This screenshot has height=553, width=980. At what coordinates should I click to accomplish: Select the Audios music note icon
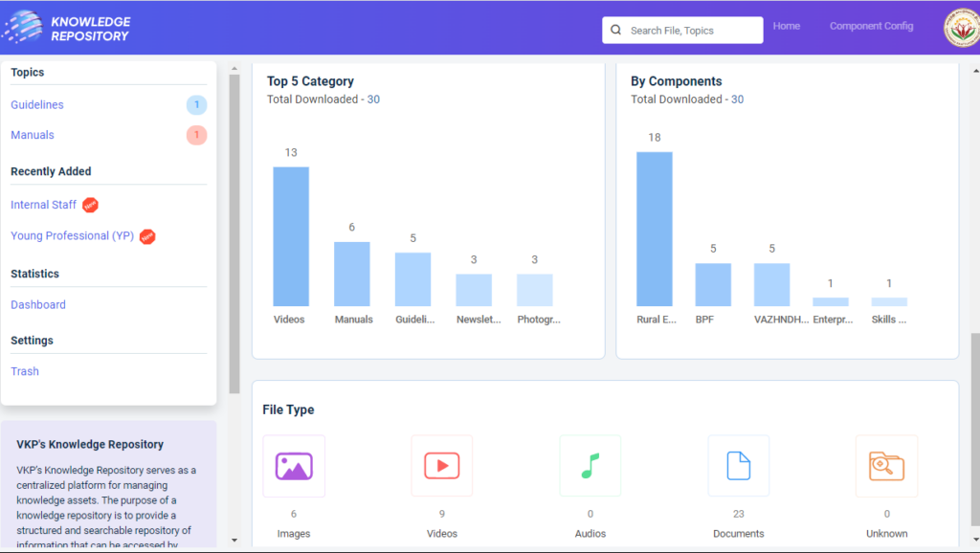(590, 466)
